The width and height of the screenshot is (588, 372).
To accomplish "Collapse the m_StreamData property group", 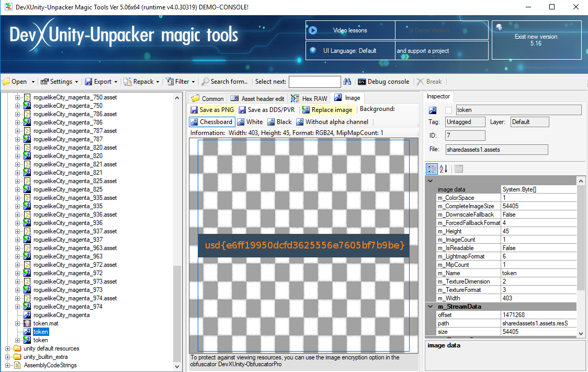I will 431,307.
